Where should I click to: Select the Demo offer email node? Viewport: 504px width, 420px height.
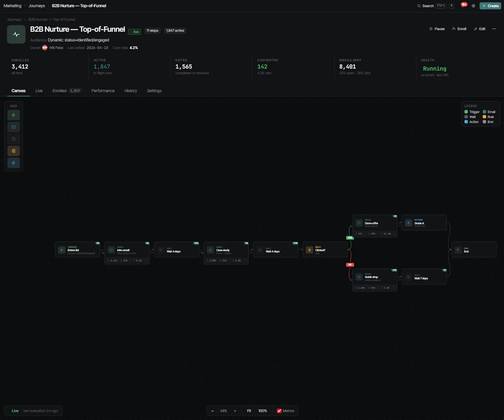(x=375, y=226)
